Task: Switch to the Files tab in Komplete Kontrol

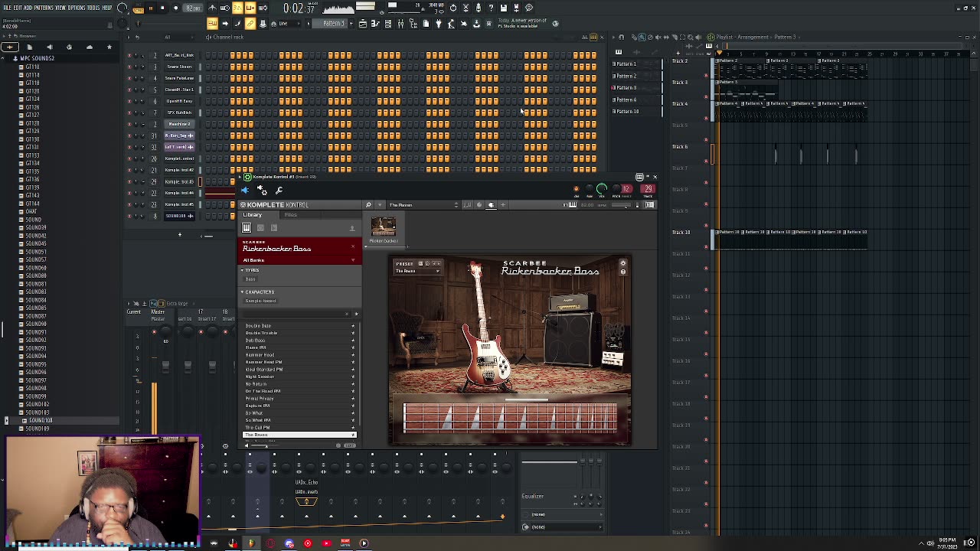Action: click(291, 215)
